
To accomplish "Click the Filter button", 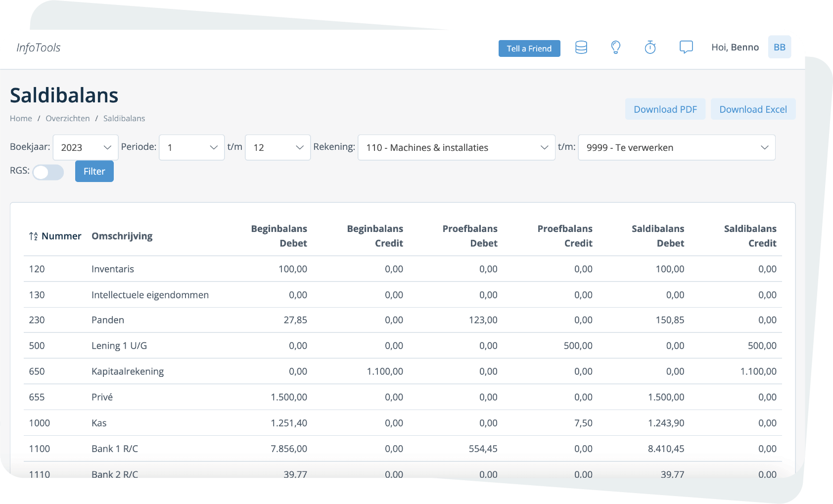I will click(94, 171).
